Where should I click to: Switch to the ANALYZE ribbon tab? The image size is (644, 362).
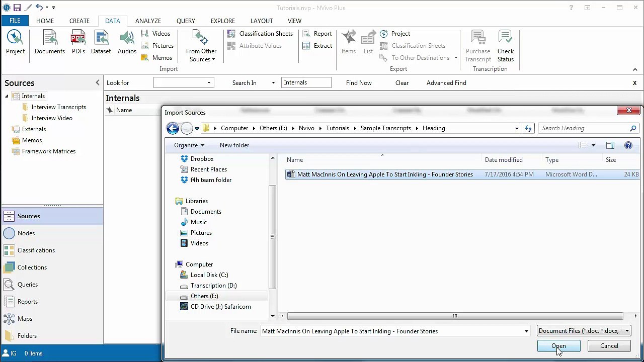tap(148, 21)
